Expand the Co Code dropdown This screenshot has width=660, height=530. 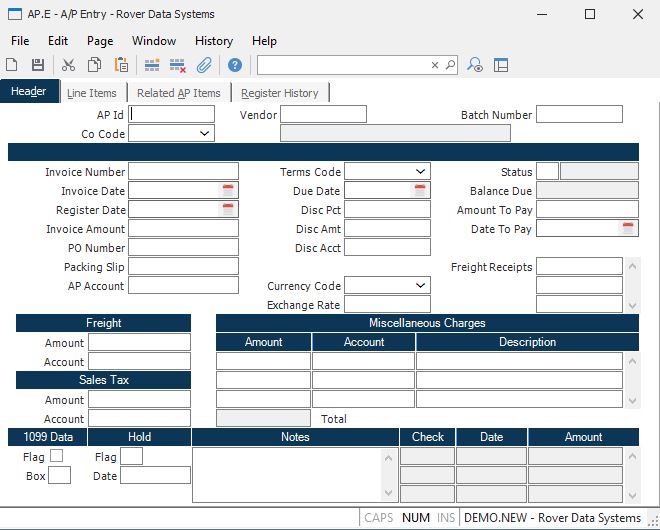204,133
